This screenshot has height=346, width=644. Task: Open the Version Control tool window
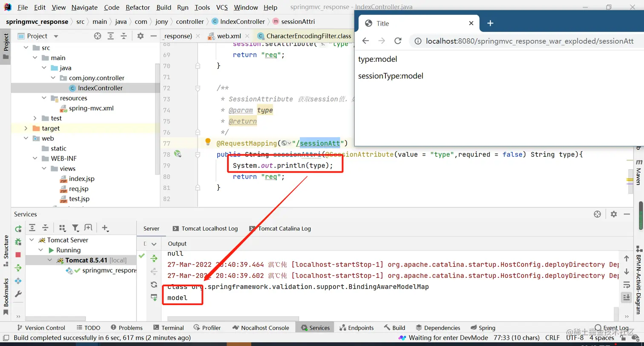(40, 328)
